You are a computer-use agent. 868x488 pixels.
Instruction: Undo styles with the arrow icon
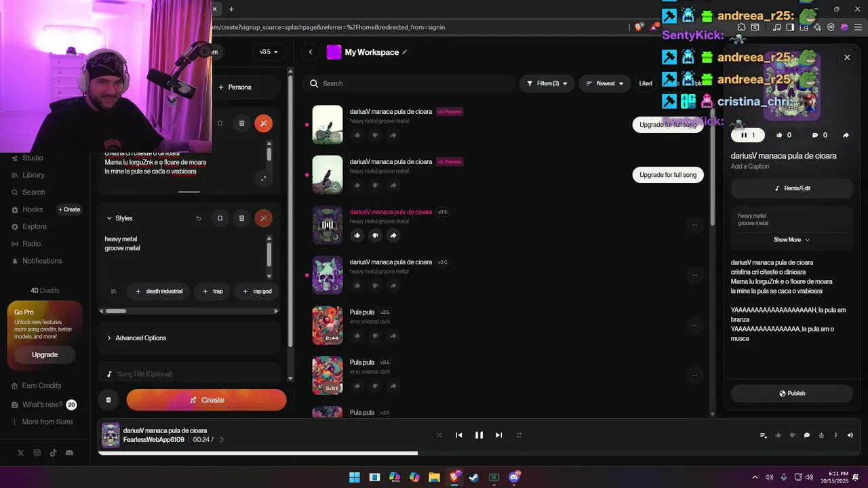pyautogui.click(x=199, y=218)
